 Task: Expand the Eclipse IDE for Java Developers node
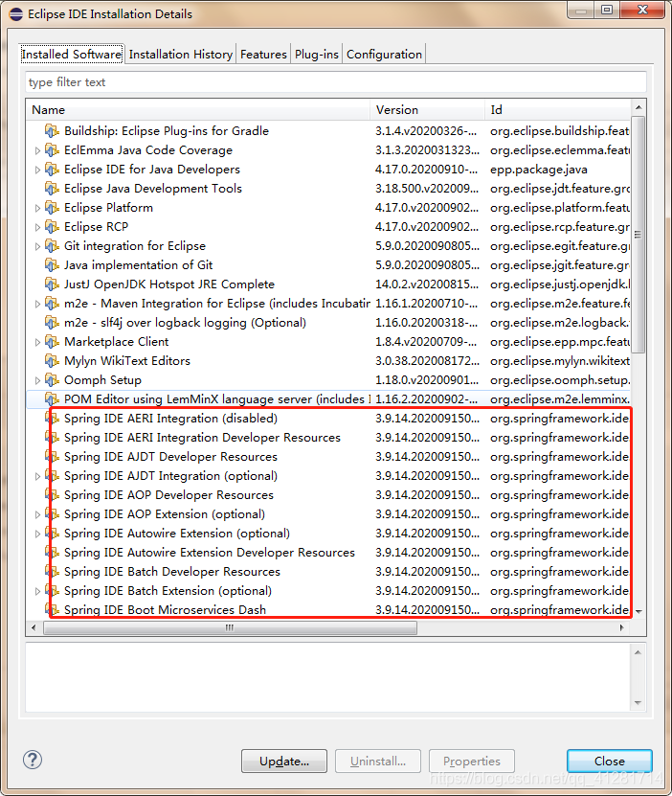tap(37, 170)
